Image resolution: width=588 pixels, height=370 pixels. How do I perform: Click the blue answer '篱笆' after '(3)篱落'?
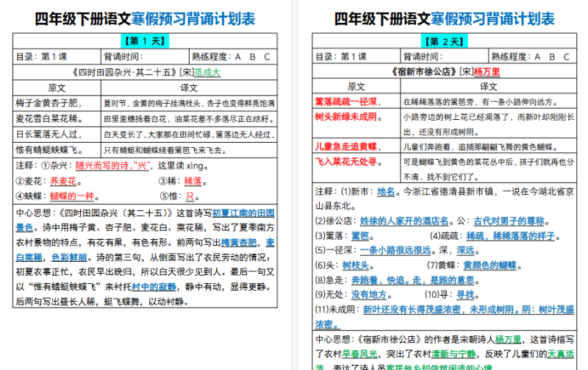(x=360, y=235)
